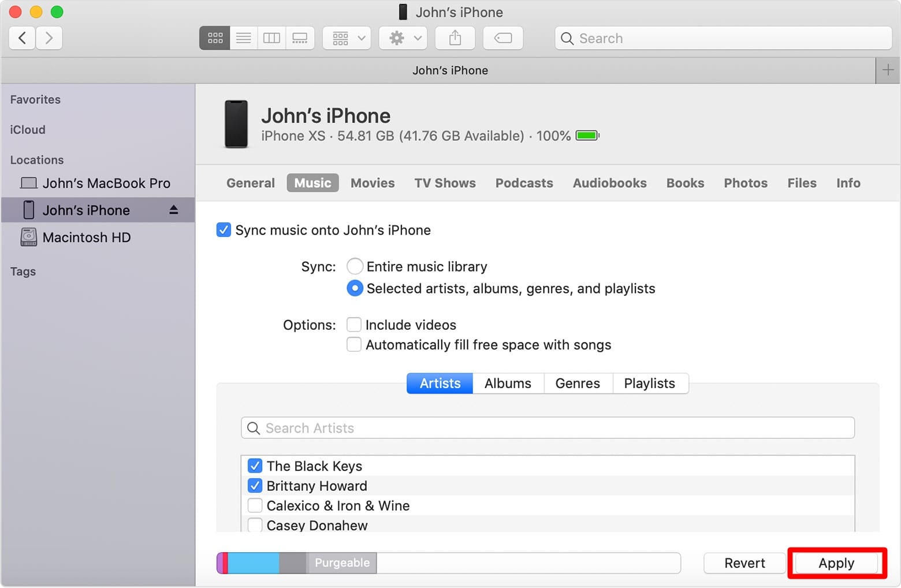901x588 pixels.
Task: Click the Edit Tags toolbar icon
Action: click(x=503, y=38)
